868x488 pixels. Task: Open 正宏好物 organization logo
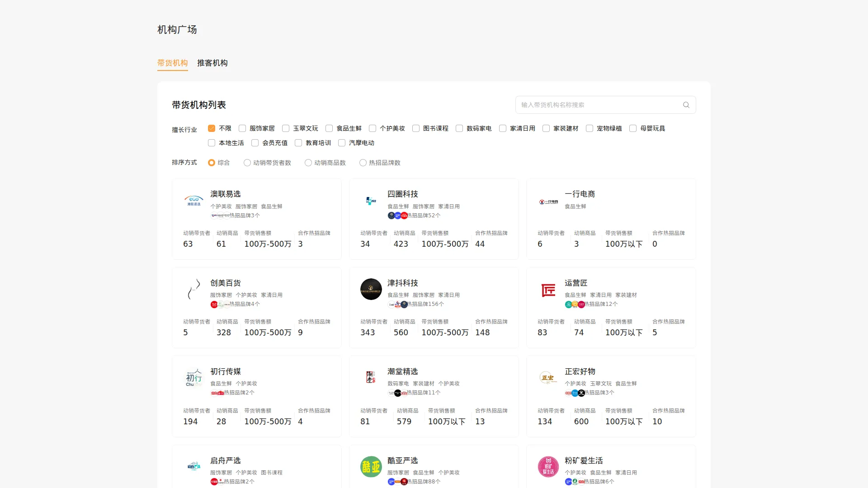pos(548,378)
